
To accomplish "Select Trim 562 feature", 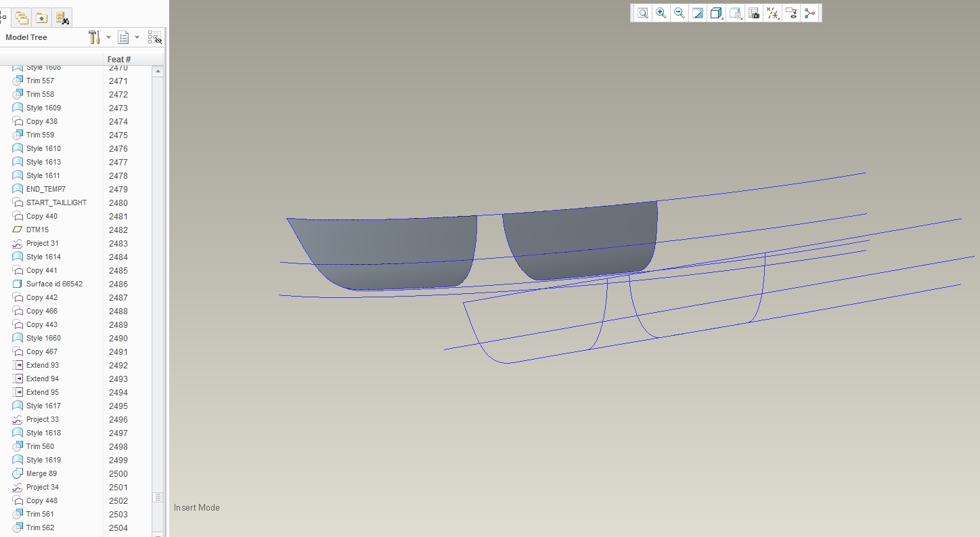I will pyautogui.click(x=40, y=528).
